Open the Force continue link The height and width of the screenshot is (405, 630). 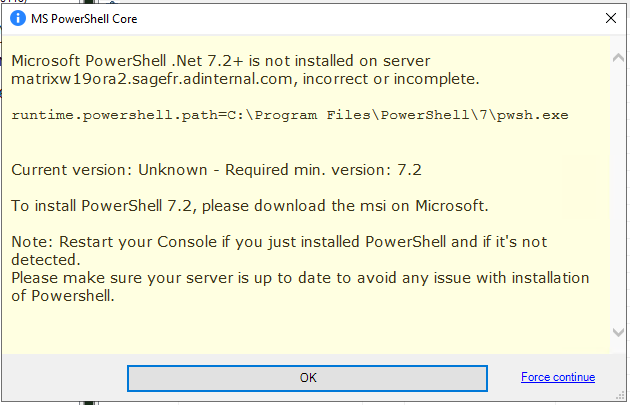[x=558, y=377]
